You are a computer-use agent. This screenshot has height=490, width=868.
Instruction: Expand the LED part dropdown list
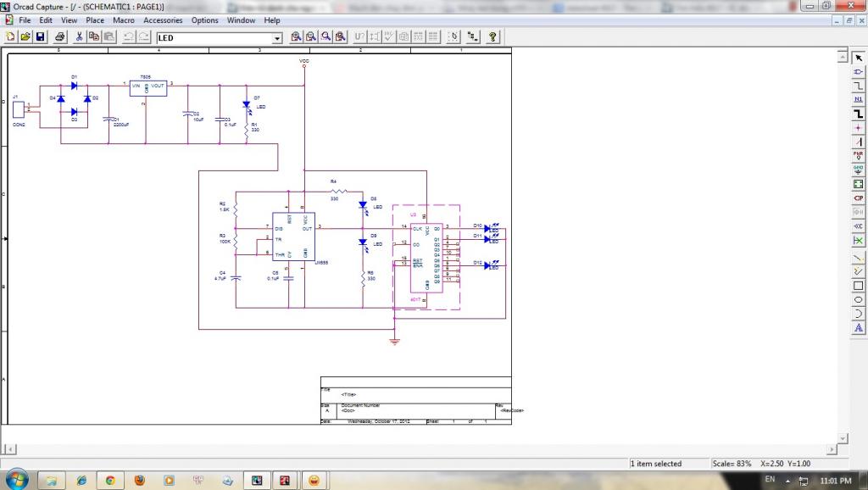(x=277, y=38)
